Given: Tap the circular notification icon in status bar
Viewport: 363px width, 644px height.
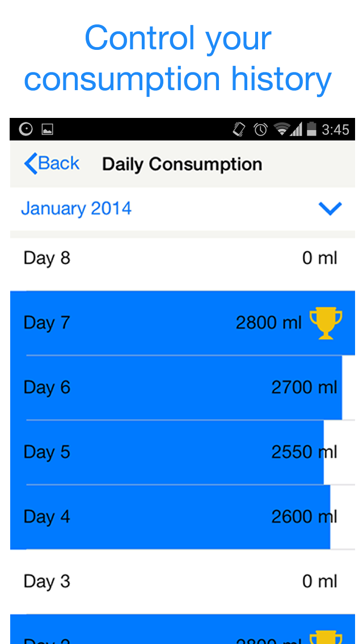Looking at the screenshot, I should click(26, 130).
